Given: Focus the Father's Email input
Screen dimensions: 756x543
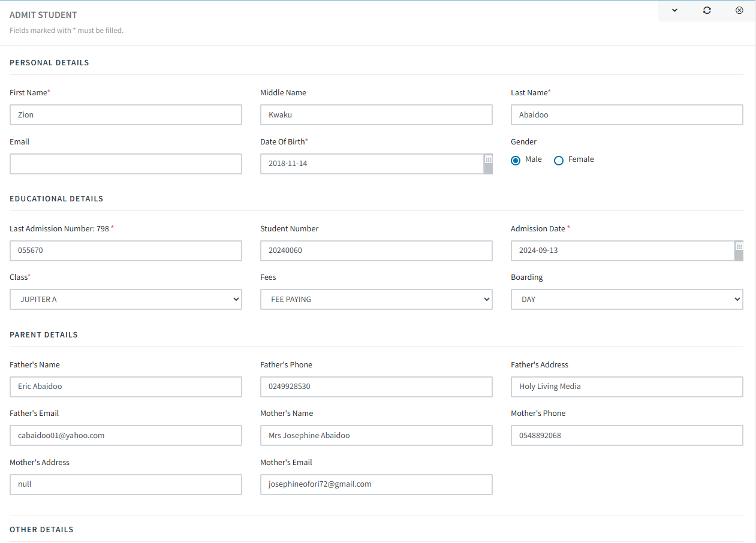Looking at the screenshot, I should click(x=126, y=436).
